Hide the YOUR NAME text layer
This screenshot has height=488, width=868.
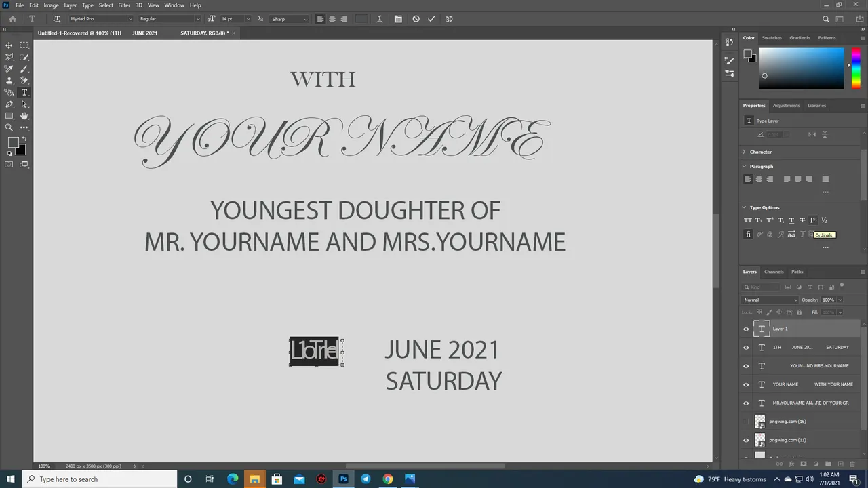pos(746,384)
